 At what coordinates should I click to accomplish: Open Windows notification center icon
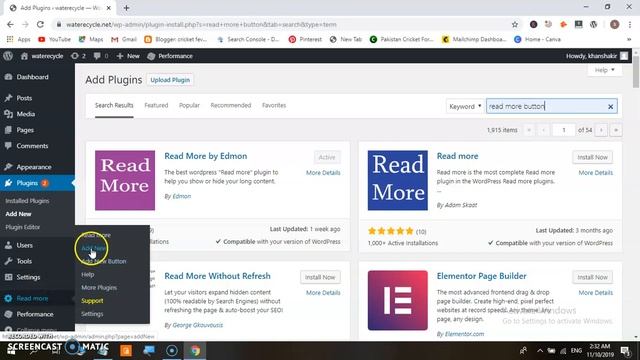pyautogui.click(x=625, y=350)
